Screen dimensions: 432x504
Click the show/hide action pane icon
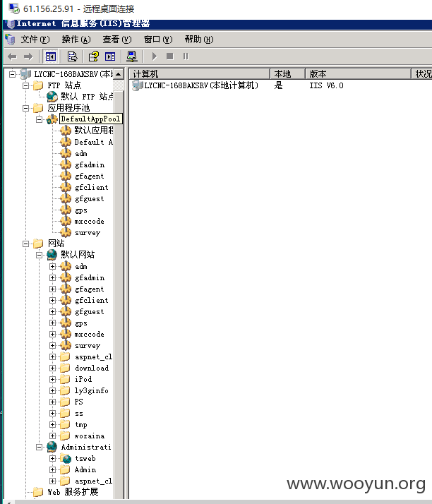[x=110, y=56]
